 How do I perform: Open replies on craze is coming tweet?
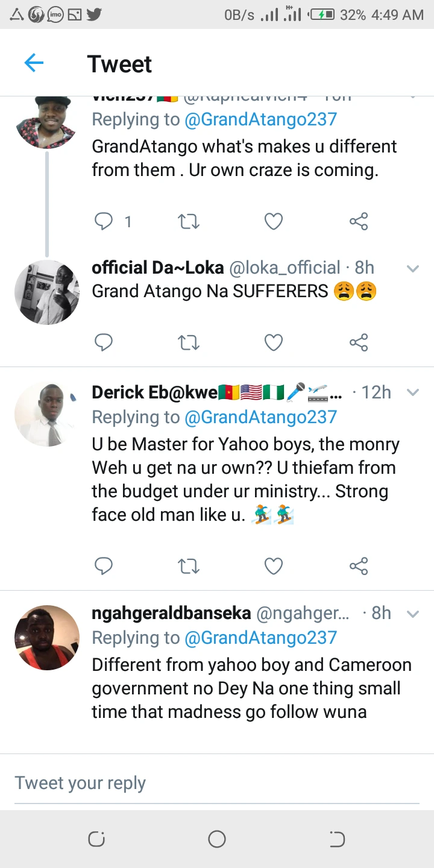[x=104, y=222]
